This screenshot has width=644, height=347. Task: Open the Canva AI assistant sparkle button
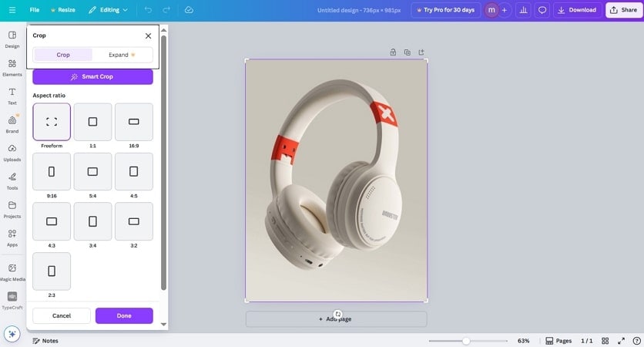[12, 334]
